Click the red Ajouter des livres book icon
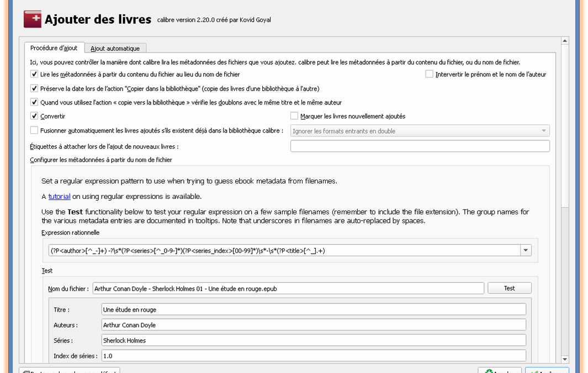The image size is (588, 373). tap(32, 19)
